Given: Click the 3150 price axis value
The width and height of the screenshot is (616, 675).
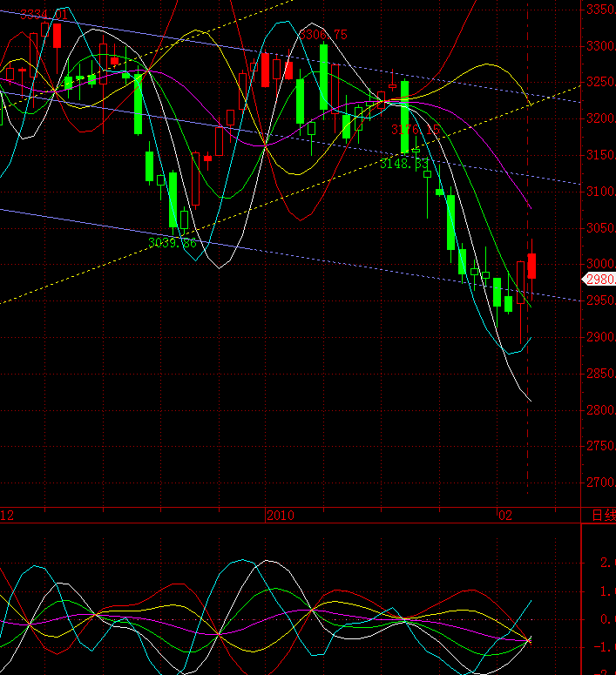Looking at the screenshot, I should coord(601,155).
